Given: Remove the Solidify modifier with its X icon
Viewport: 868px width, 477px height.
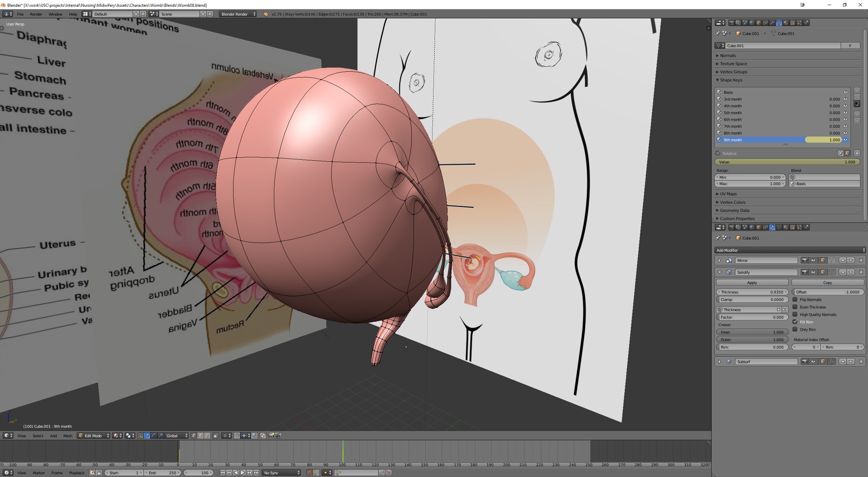Looking at the screenshot, I should point(861,272).
